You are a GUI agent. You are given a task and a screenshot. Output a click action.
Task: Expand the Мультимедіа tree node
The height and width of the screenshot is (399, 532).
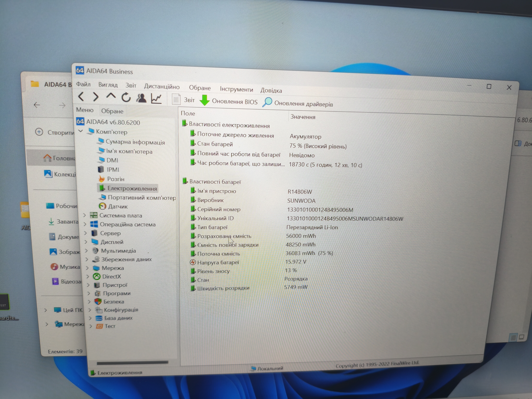click(86, 251)
